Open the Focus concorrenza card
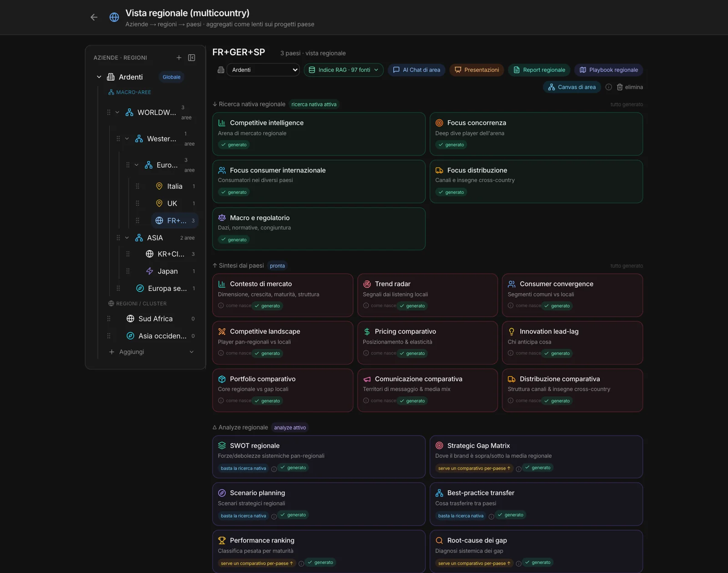728x573 pixels. click(536, 134)
